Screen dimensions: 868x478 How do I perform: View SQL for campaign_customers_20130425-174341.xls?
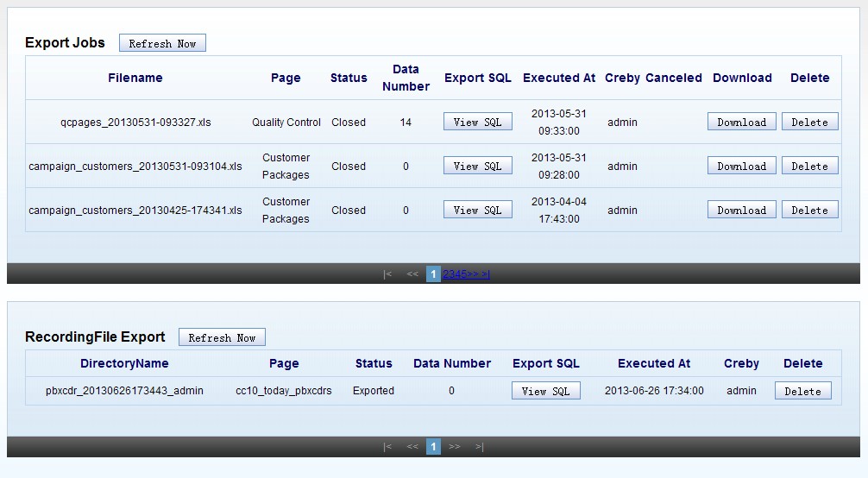477,210
